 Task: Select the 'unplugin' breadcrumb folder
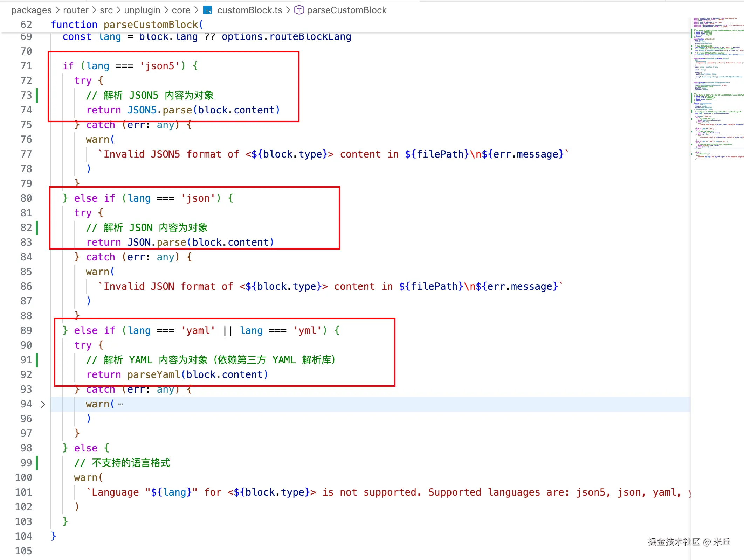click(x=142, y=10)
